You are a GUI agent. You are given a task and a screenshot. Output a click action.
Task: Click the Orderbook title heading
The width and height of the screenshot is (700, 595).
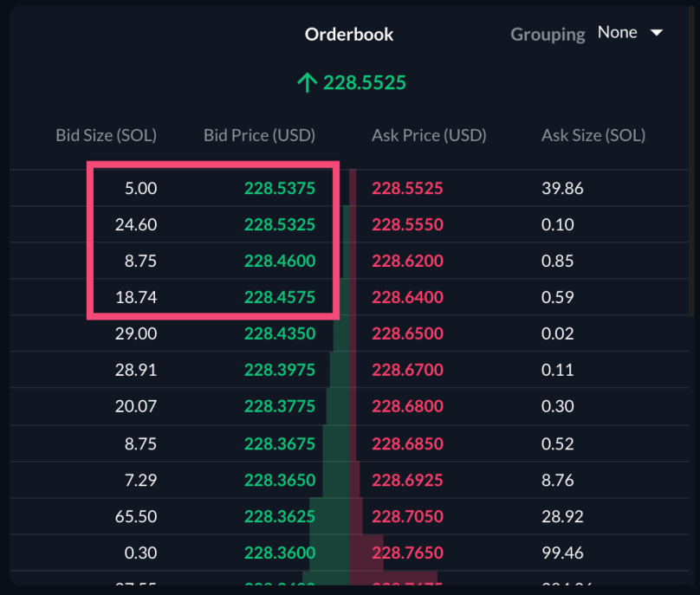(x=348, y=34)
